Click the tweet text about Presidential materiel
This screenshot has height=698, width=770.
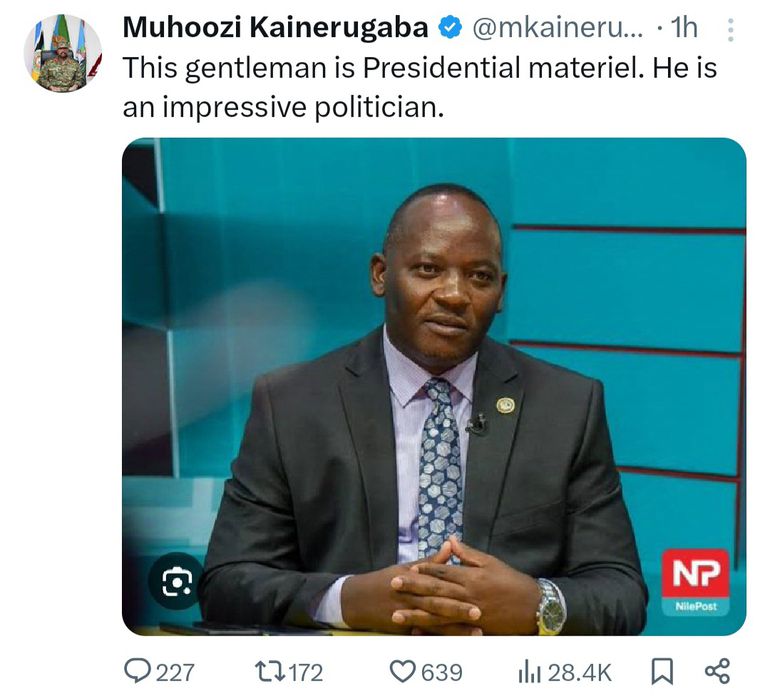pyautogui.click(x=420, y=87)
